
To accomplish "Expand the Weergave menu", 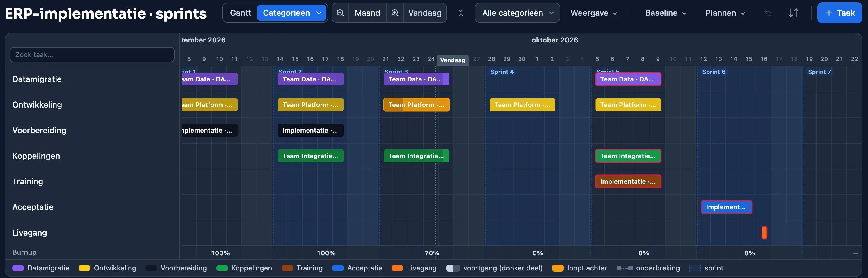I will (594, 13).
